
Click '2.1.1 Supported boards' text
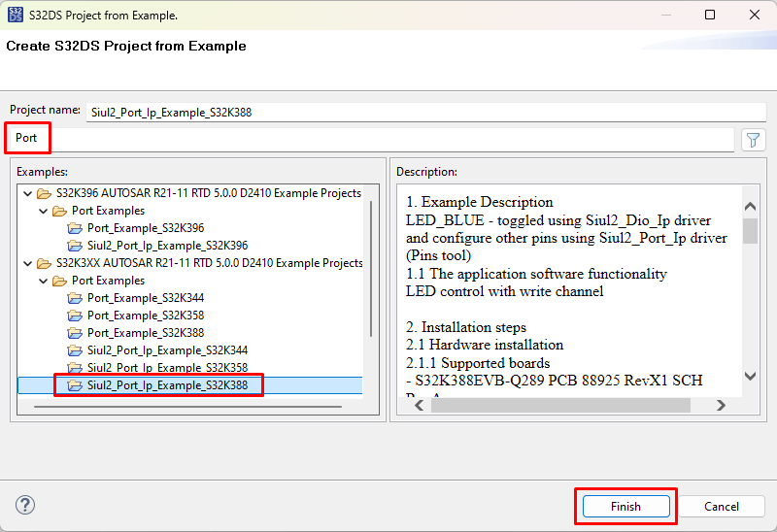478,363
